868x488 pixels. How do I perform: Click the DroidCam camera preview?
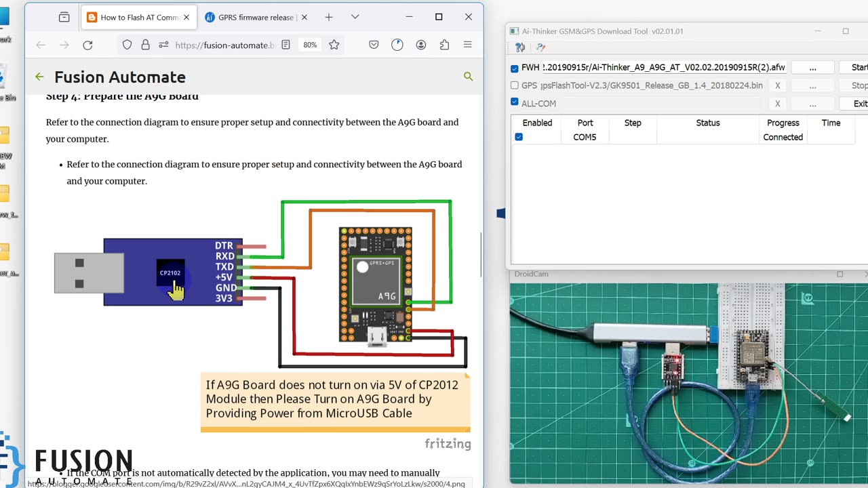[x=689, y=385]
